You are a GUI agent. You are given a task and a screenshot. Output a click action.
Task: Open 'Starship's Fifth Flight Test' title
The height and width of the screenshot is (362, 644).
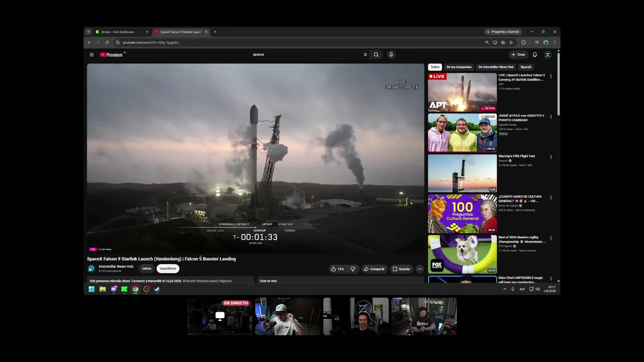point(517,156)
